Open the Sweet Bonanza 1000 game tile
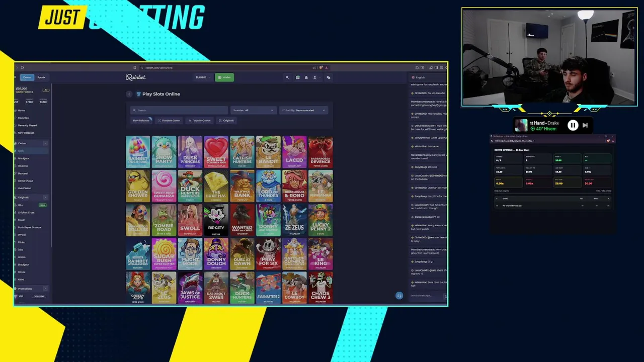Image resolution: width=644 pixels, height=362 pixels. click(216, 152)
